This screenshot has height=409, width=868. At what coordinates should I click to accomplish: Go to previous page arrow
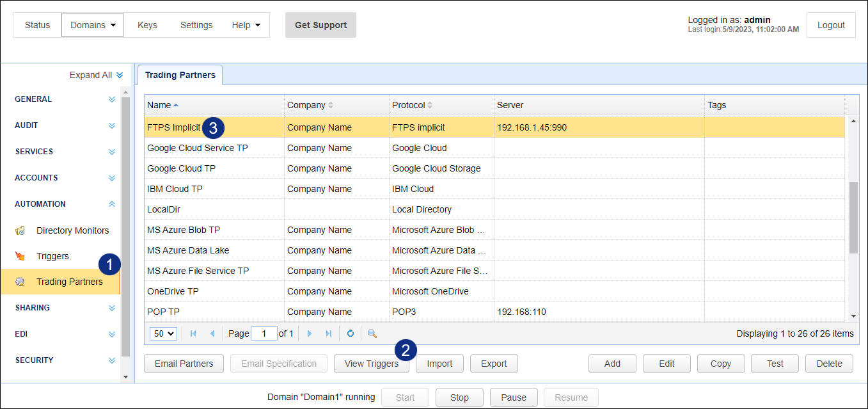212,333
